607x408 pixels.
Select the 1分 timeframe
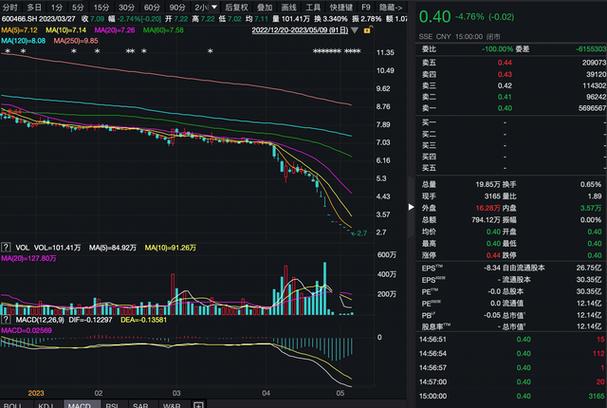tap(57, 7)
